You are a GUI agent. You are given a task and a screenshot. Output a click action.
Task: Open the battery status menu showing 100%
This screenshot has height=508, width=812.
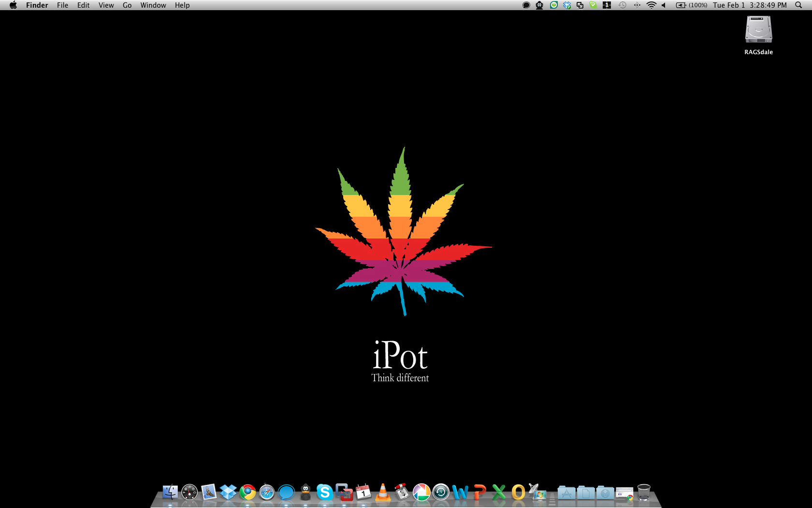tap(692, 5)
